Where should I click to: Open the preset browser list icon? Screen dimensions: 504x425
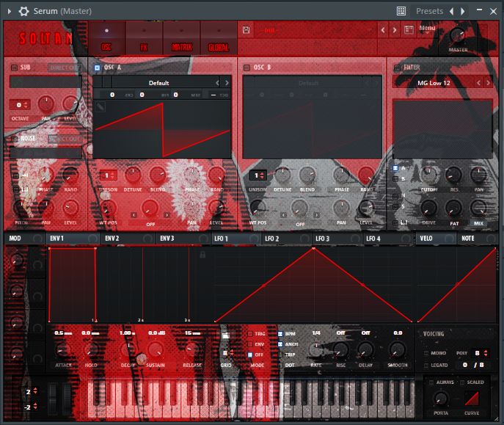pyautogui.click(x=409, y=30)
